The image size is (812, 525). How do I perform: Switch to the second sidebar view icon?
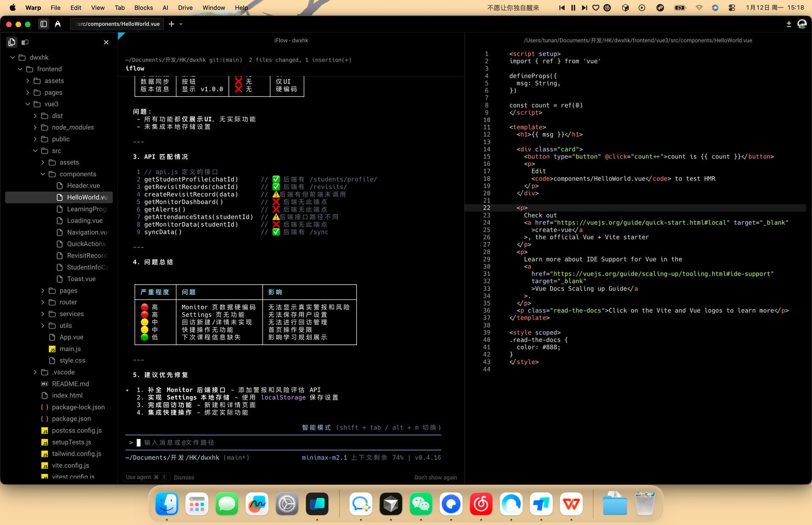pyautogui.click(x=25, y=42)
